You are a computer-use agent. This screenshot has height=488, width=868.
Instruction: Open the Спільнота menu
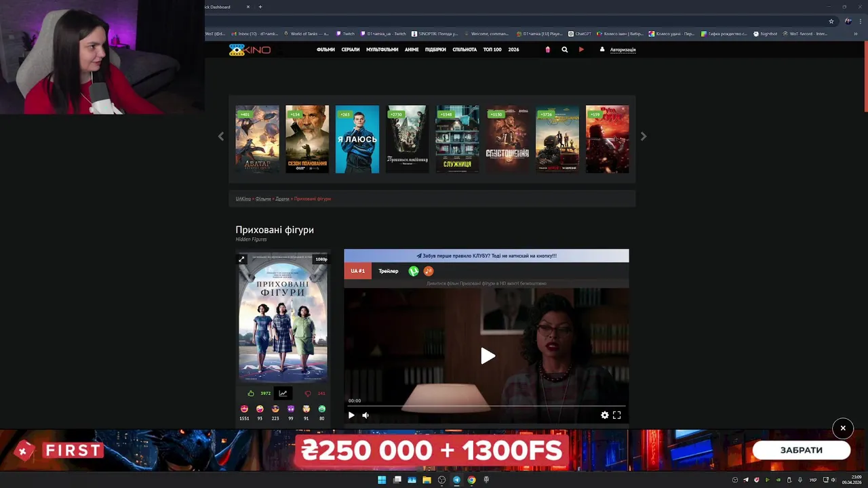coord(465,49)
